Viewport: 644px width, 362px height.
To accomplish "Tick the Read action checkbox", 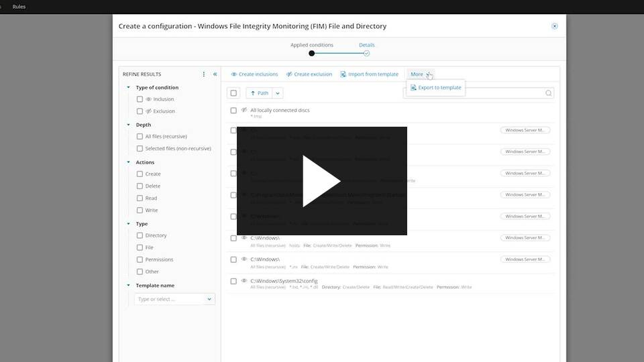I will [x=140, y=198].
